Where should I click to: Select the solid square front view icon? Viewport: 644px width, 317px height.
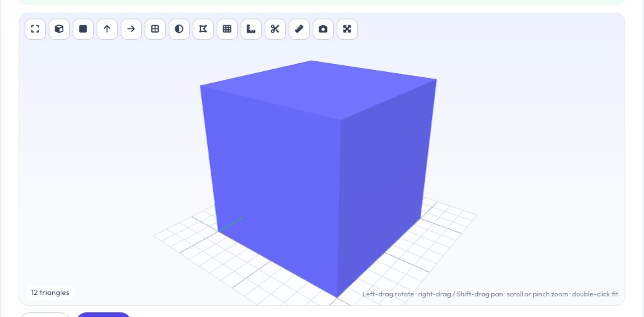tap(83, 29)
